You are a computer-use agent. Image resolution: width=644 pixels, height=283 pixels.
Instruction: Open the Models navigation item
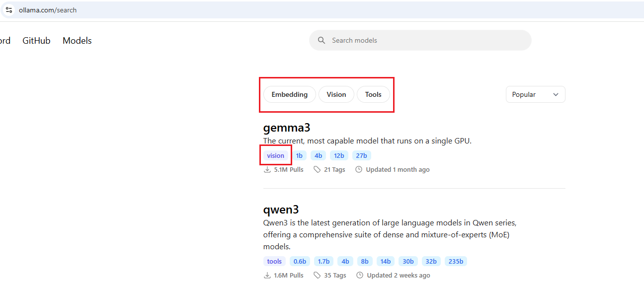tap(77, 41)
